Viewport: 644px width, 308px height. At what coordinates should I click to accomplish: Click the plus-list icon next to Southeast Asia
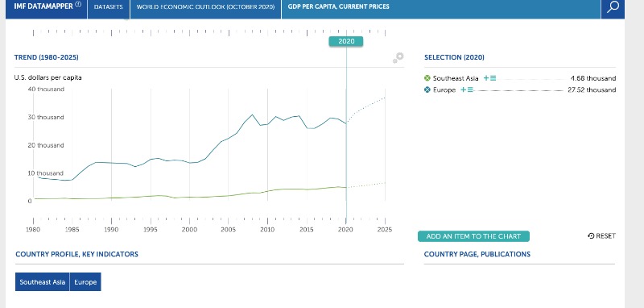point(489,78)
